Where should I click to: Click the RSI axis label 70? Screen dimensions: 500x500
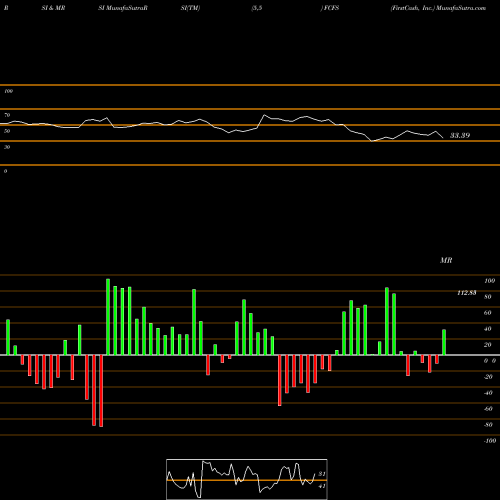[7, 115]
